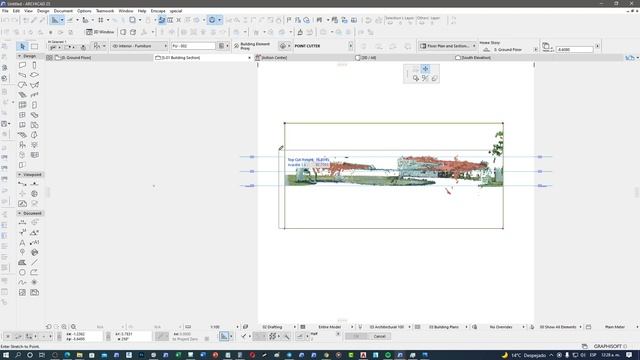Click the bottom-right icon in the pet palette

click(x=435, y=78)
